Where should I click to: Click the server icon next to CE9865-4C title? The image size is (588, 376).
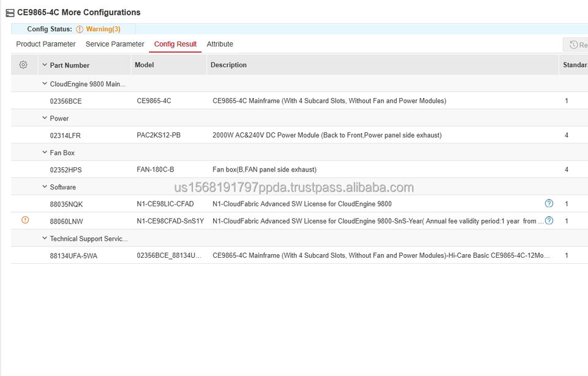[x=10, y=13]
